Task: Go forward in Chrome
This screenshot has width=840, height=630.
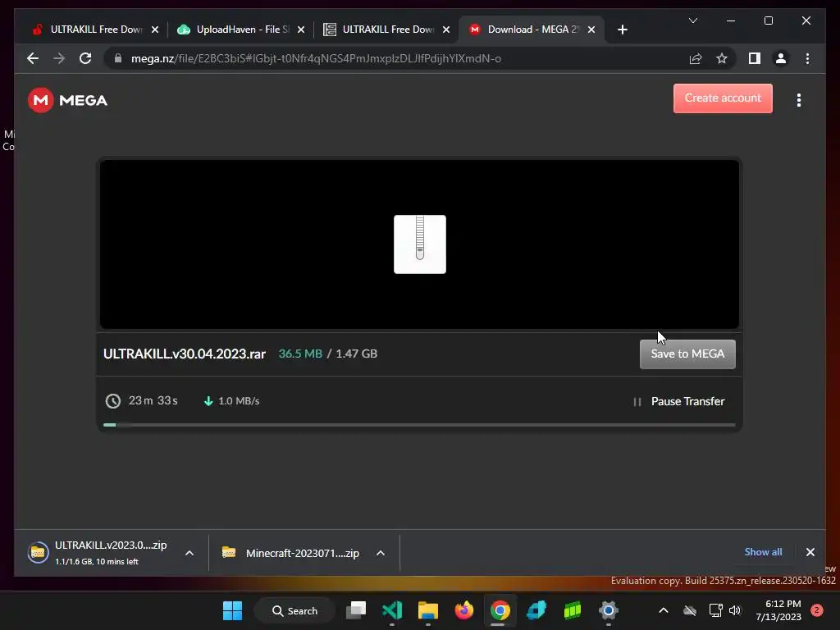Action: coord(59,58)
